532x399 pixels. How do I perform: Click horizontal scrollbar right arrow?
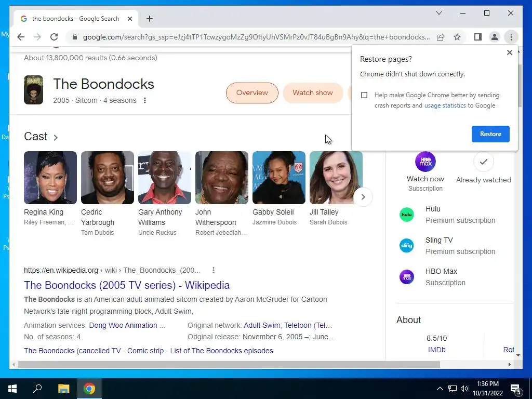509,365
